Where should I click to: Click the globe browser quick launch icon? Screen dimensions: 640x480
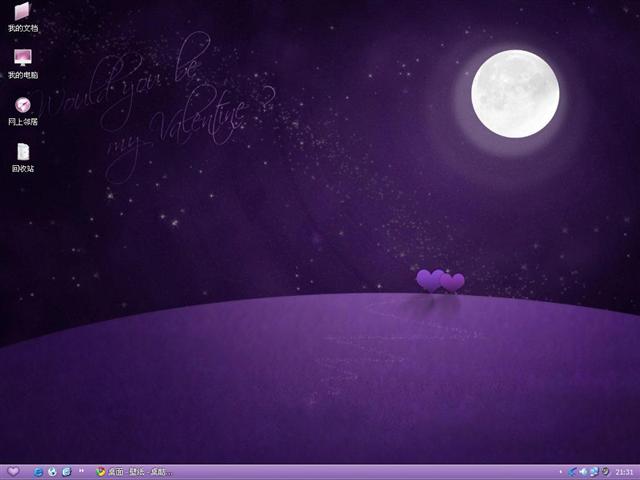[x=52, y=472]
